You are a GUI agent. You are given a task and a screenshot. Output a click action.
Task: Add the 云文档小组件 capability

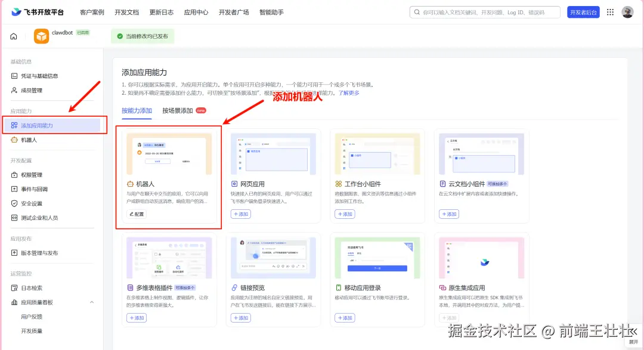449,214
